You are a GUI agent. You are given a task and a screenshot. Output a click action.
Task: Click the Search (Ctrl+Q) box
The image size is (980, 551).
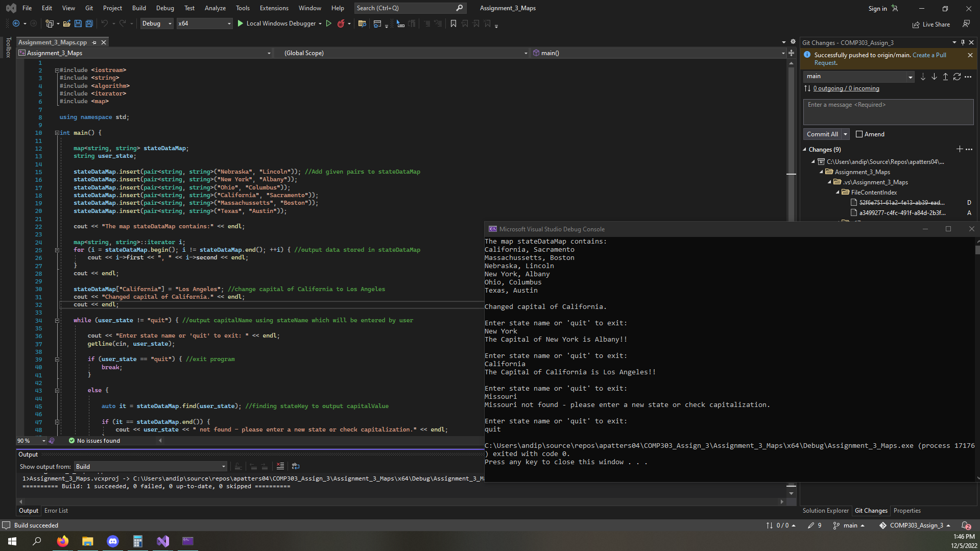[410, 8]
